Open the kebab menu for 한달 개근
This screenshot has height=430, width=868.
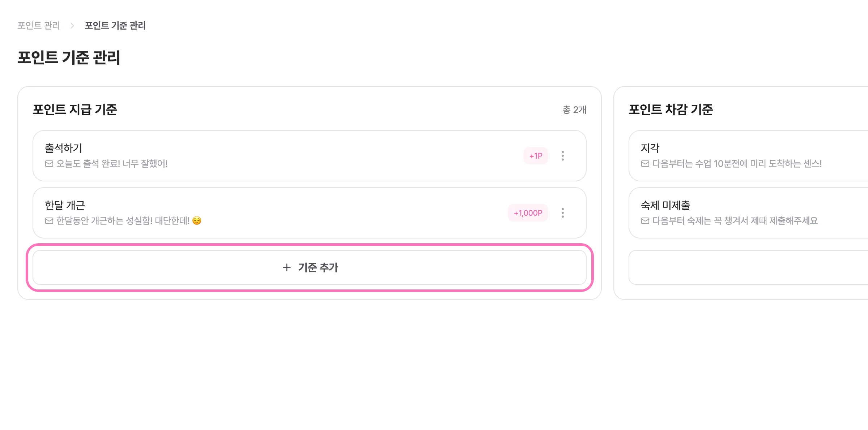tap(562, 213)
